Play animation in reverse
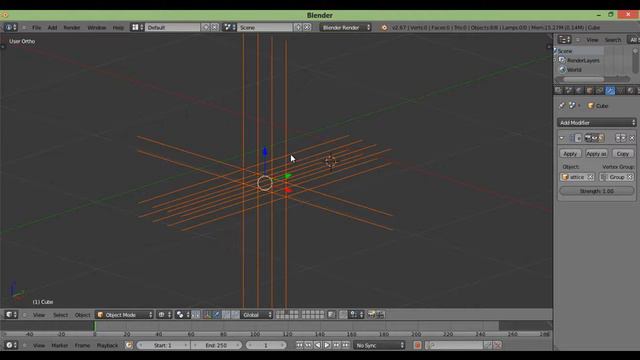The image size is (640, 360). coord(318,345)
